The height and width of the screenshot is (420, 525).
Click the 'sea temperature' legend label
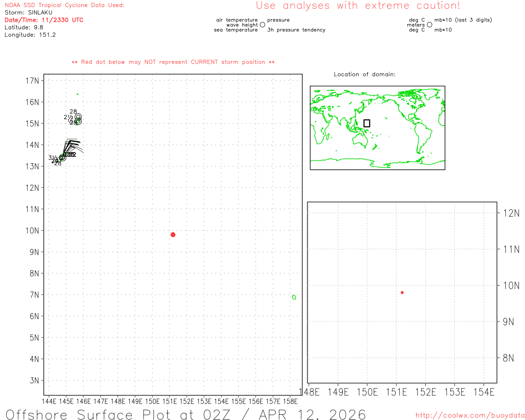click(x=236, y=30)
